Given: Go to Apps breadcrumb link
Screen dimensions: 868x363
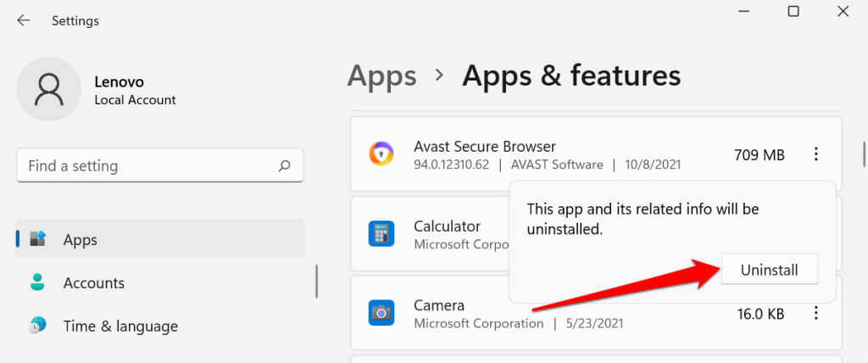Looking at the screenshot, I should [381, 76].
